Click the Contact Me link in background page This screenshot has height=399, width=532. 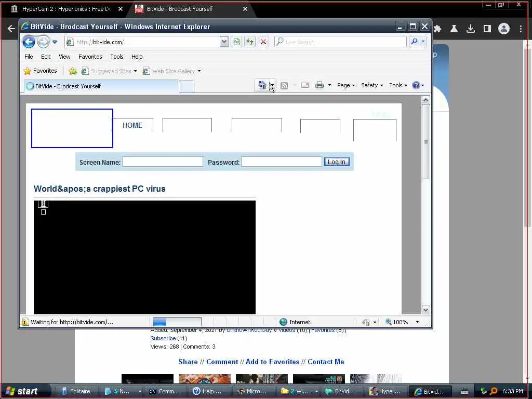(x=326, y=362)
